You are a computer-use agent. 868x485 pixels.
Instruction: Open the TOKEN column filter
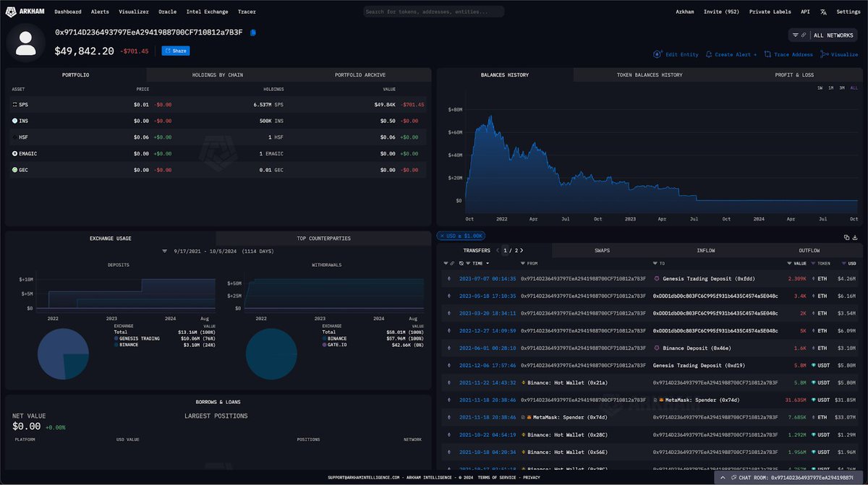[x=812, y=264]
